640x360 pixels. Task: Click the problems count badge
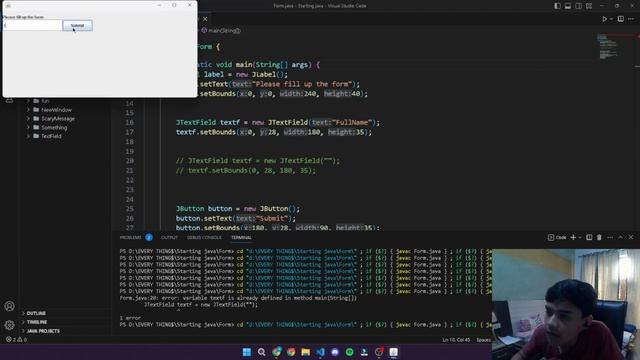click(x=149, y=237)
